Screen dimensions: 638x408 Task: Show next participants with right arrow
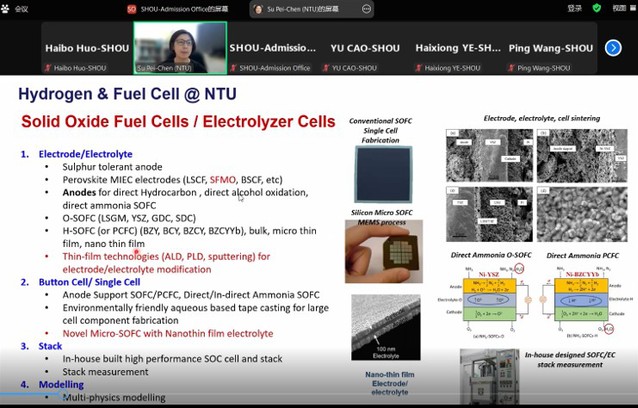click(614, 47)
